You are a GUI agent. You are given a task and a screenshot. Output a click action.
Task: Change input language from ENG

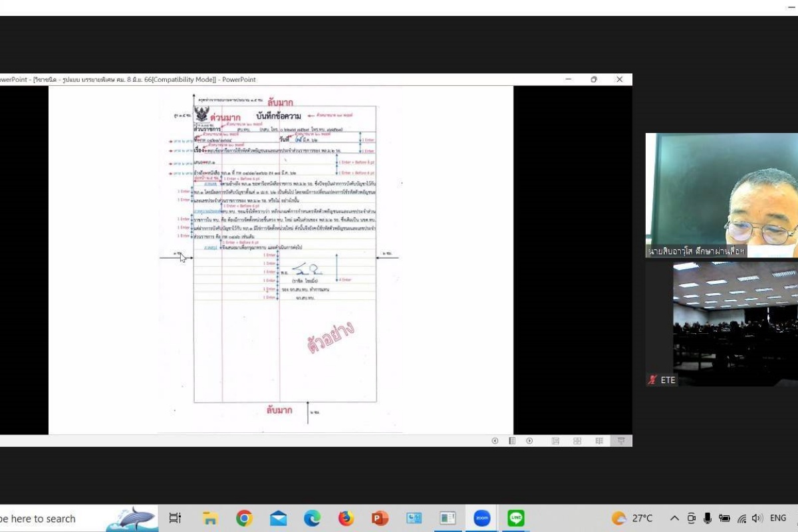click(x=777, y=518)
